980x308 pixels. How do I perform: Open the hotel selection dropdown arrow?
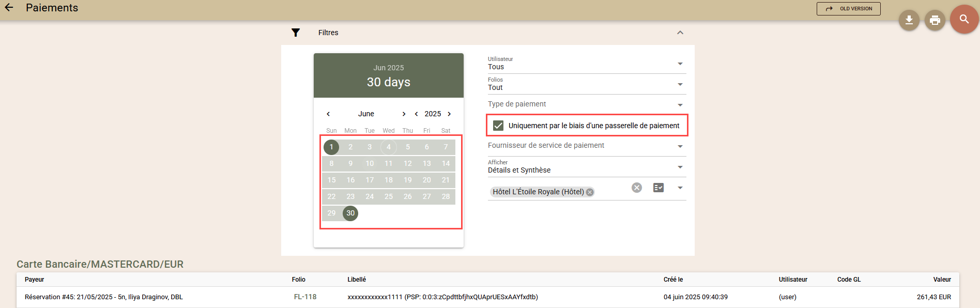[x=680, y=188]
